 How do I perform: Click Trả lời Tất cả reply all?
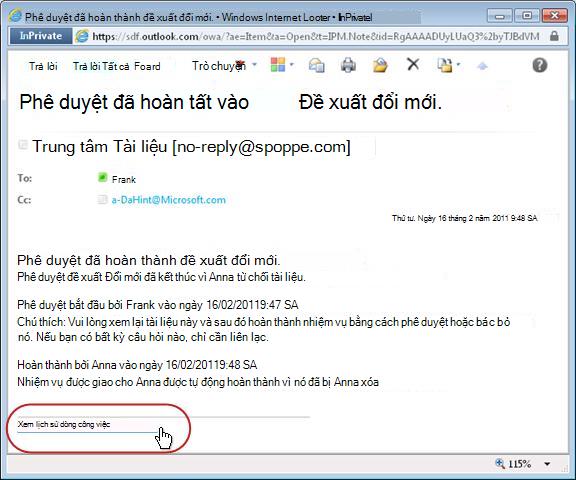101,66
